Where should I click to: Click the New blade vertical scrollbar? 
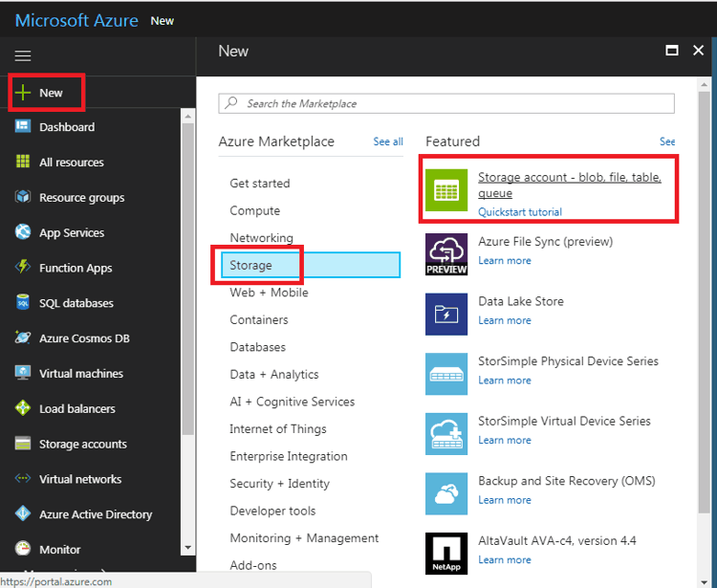click(705, 287)
